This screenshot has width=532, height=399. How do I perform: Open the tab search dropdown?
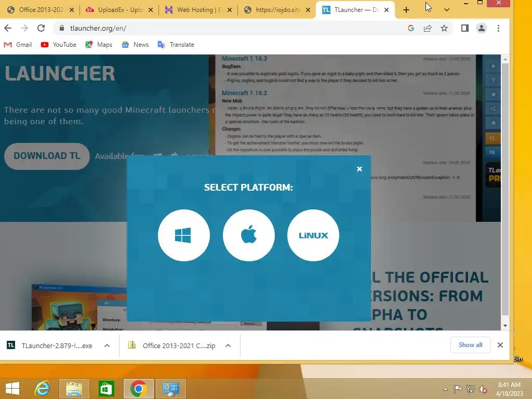[447, 10]
